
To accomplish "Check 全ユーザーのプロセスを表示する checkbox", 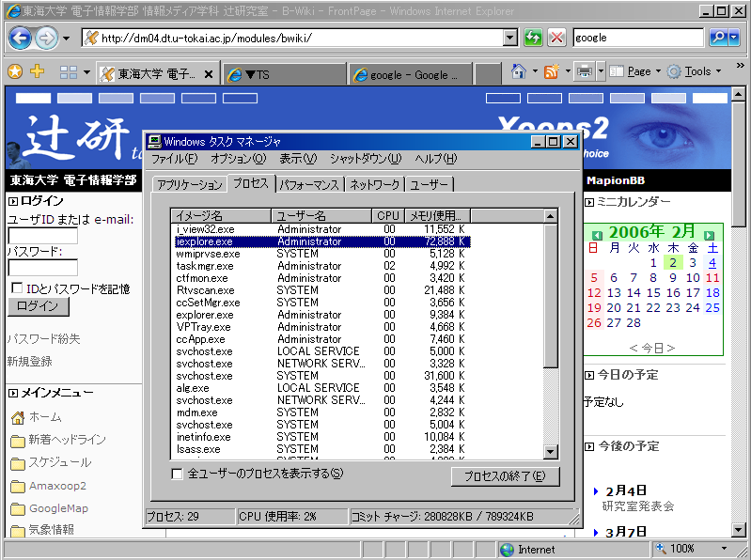I will (x=178, y=474).
